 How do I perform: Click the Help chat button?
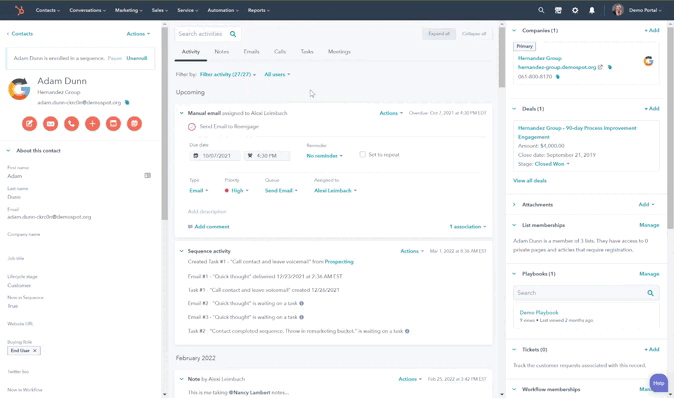(659, 383)
